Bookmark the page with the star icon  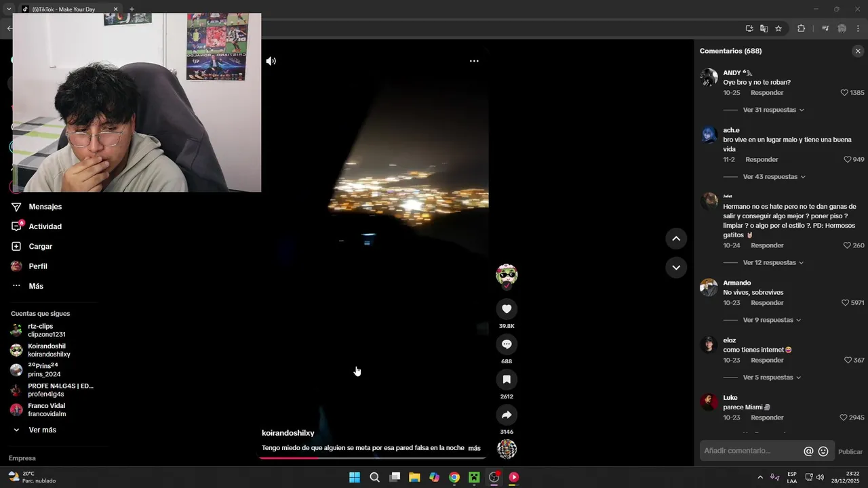778,28
